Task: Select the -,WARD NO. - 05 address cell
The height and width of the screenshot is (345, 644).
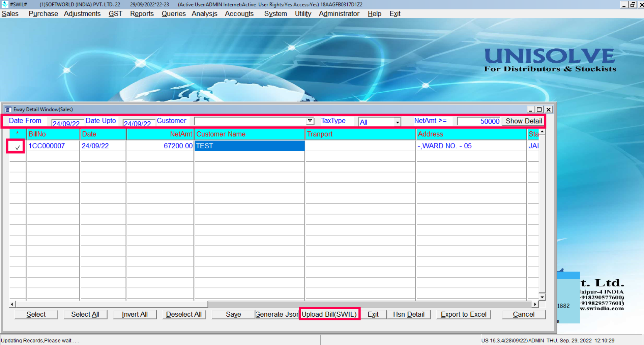Action: [x=471, y=146]
